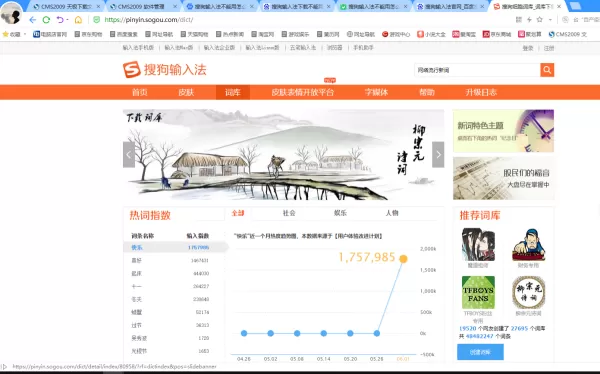600x374 pixels.
Task: Click the star bookmark icon in address bar
Action: [x=540, y=20]
